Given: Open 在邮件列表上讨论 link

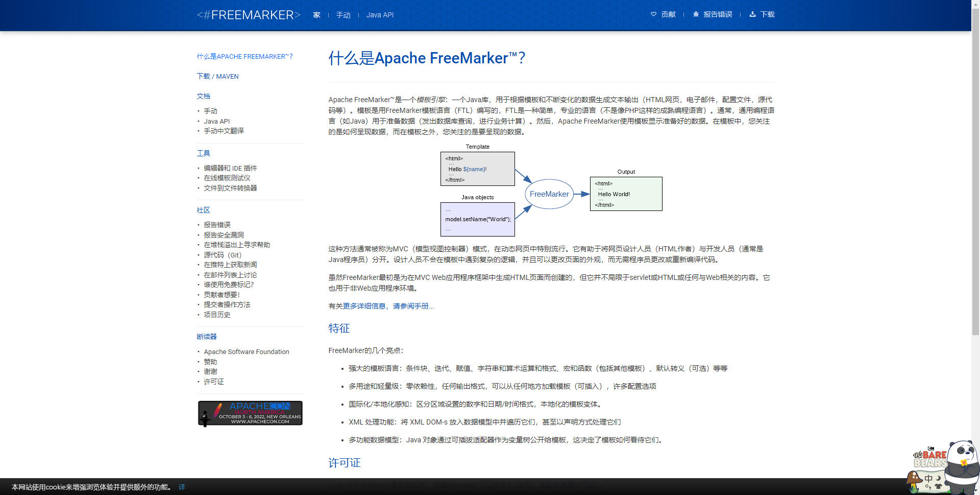Looking at the screenshot, I should point(231,275).
